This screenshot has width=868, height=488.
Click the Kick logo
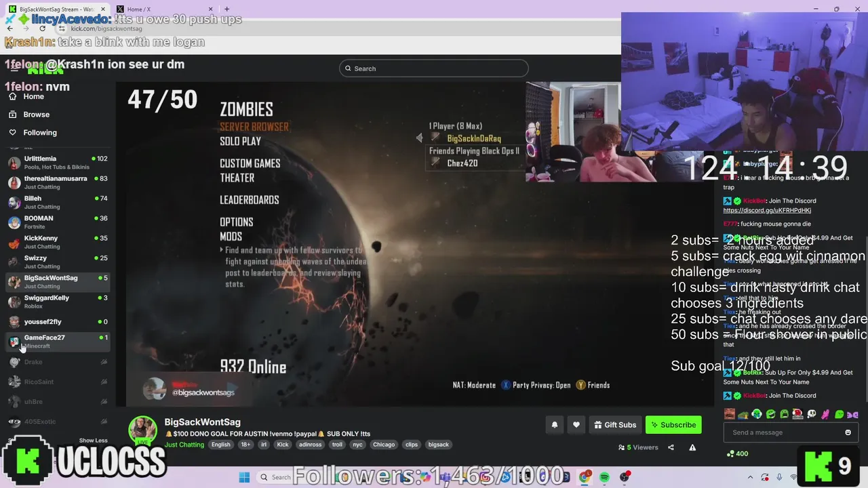(x=45, y=68)
